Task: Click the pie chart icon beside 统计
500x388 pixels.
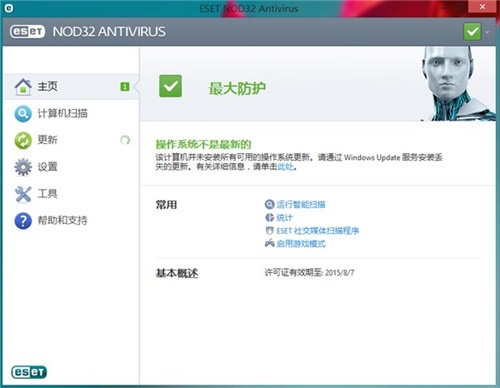Action: 269,217
